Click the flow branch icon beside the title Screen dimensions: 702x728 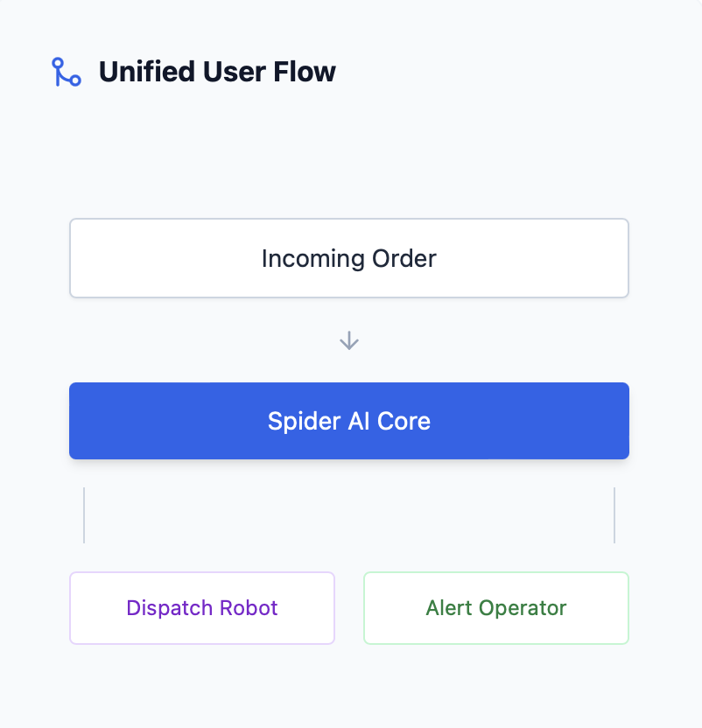click(x=67, y=72)
